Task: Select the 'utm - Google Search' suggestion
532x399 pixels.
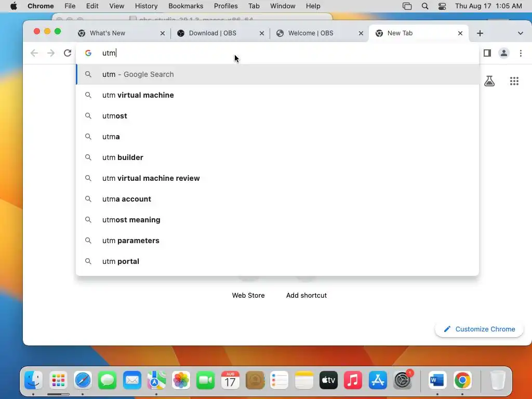Action: click(277, 74)
